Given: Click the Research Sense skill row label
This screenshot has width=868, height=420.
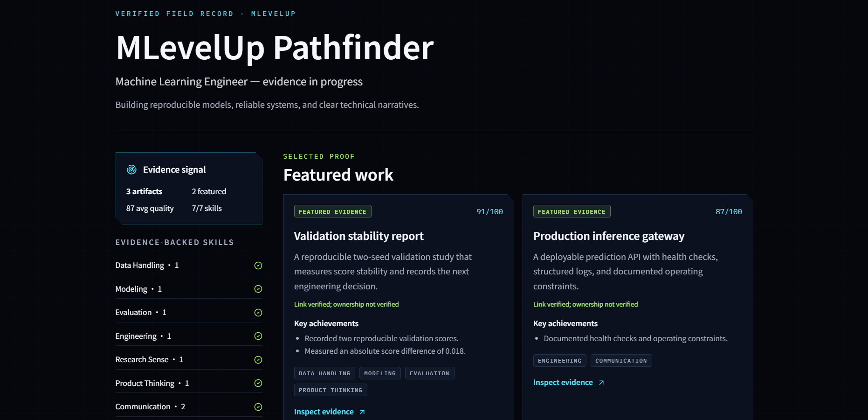Looking at the screenshot, I should (149, 360).
